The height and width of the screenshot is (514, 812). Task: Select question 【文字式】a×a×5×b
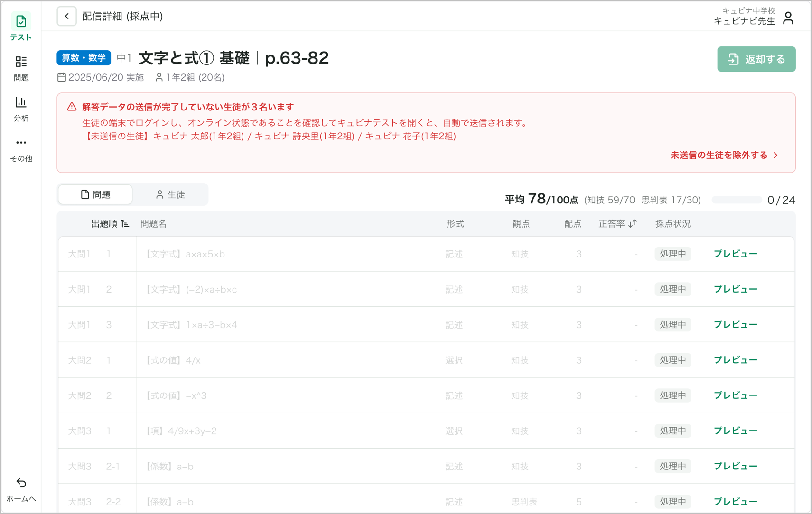click(x=185, y=254)
